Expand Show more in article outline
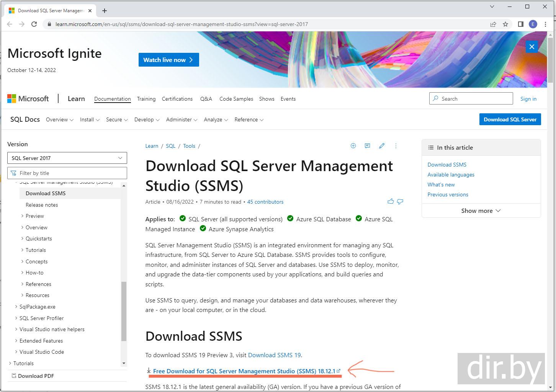The width and height of the screenshot is (556, 392). click(x=481, y=211)
